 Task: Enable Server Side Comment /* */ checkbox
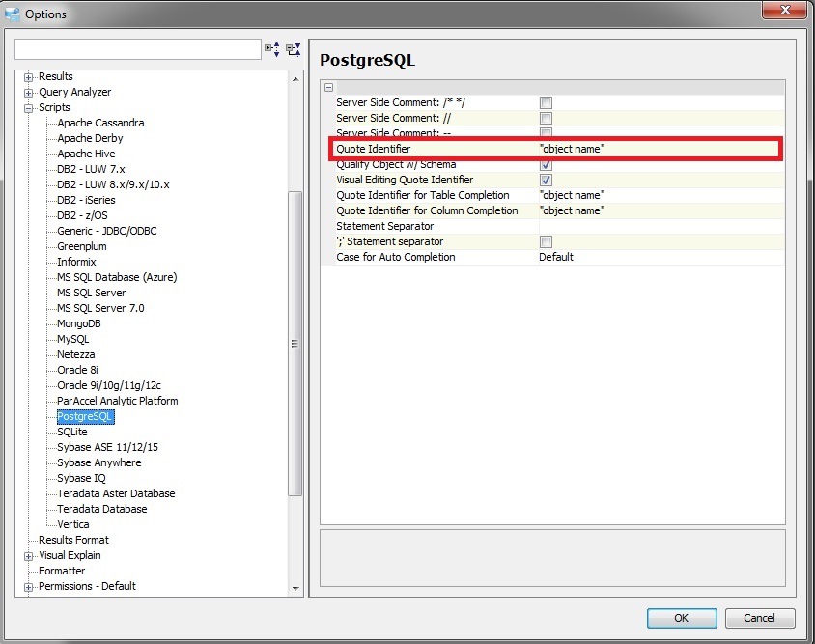pos(546,102)
